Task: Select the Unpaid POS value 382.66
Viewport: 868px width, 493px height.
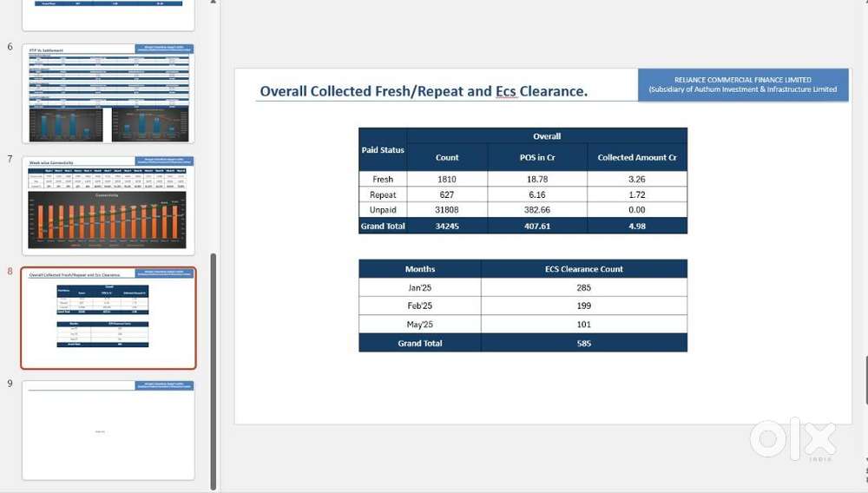Action: pos(537,210)
